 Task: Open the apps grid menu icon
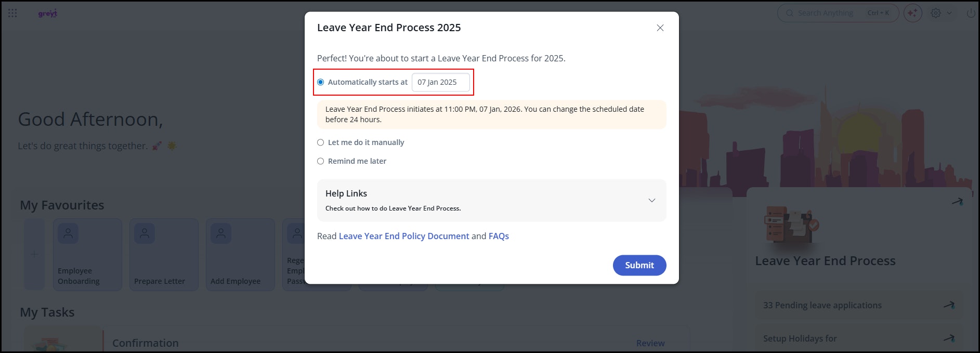point(12,14)
